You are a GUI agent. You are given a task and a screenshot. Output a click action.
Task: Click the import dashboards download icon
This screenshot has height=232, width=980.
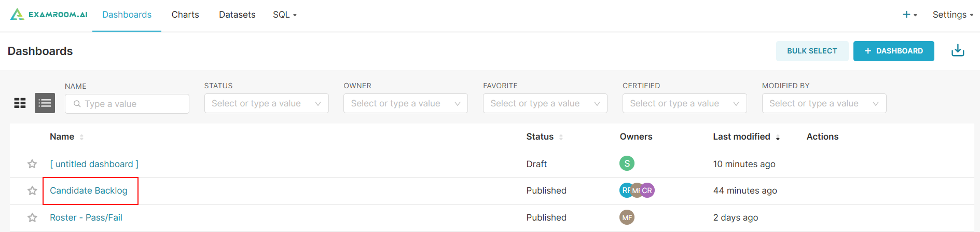click(958, 51)
